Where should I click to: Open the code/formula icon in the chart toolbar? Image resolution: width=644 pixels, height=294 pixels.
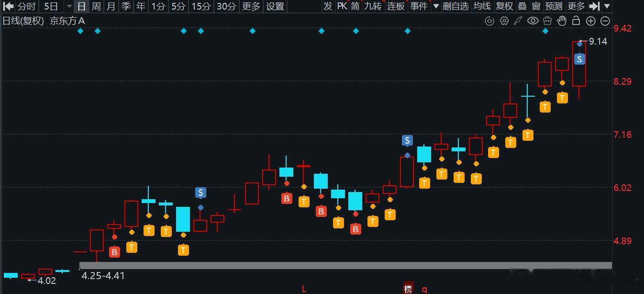(x=489, y=21)
